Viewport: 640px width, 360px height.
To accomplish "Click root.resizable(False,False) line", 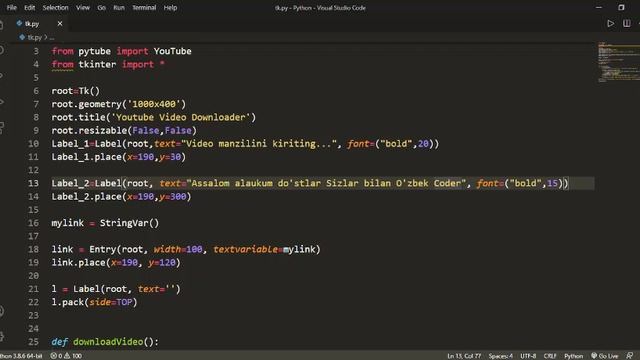I will (124, 131).
